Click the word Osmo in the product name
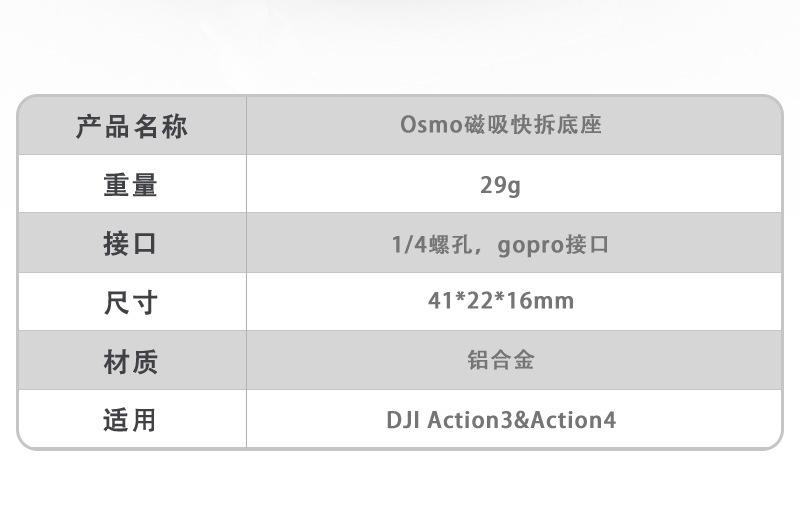Screen dimensions: 800x510 [432, 126]
